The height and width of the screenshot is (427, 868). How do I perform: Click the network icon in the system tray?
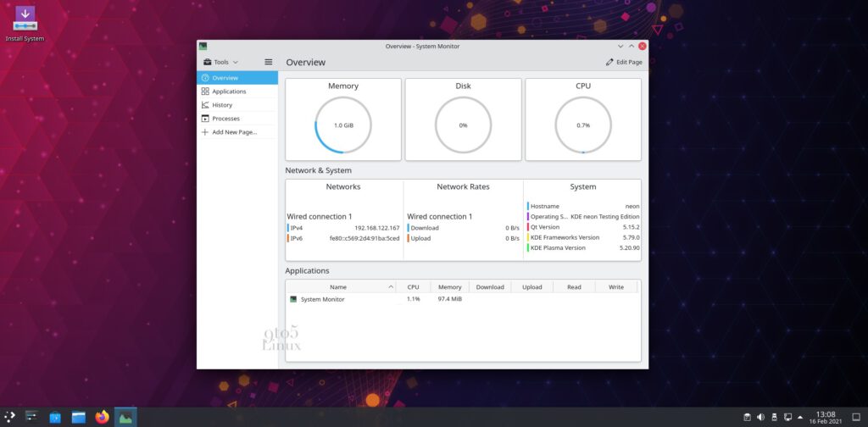pyautogui.click(x=787, y=417)
